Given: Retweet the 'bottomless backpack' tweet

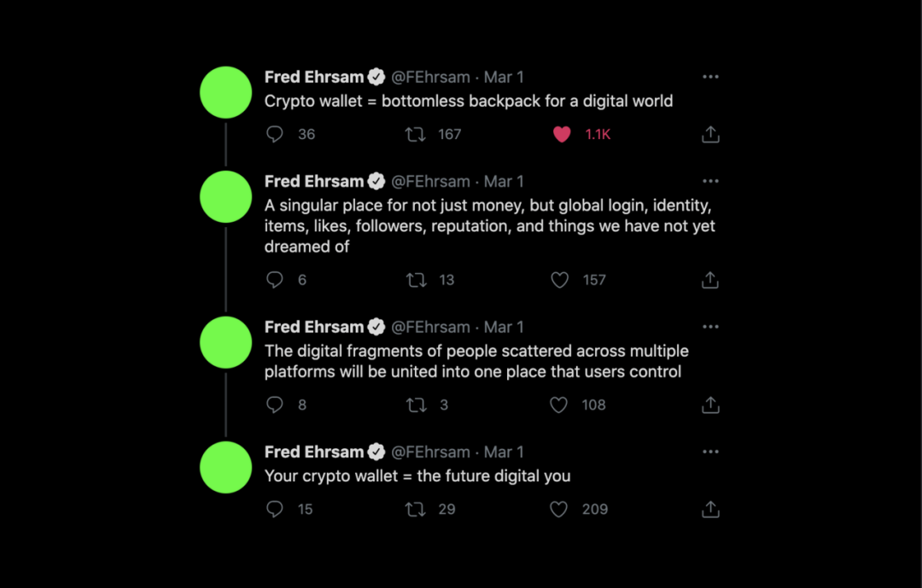Looking at the screenshot, I should pyautogui.click(x=416, y=134).
